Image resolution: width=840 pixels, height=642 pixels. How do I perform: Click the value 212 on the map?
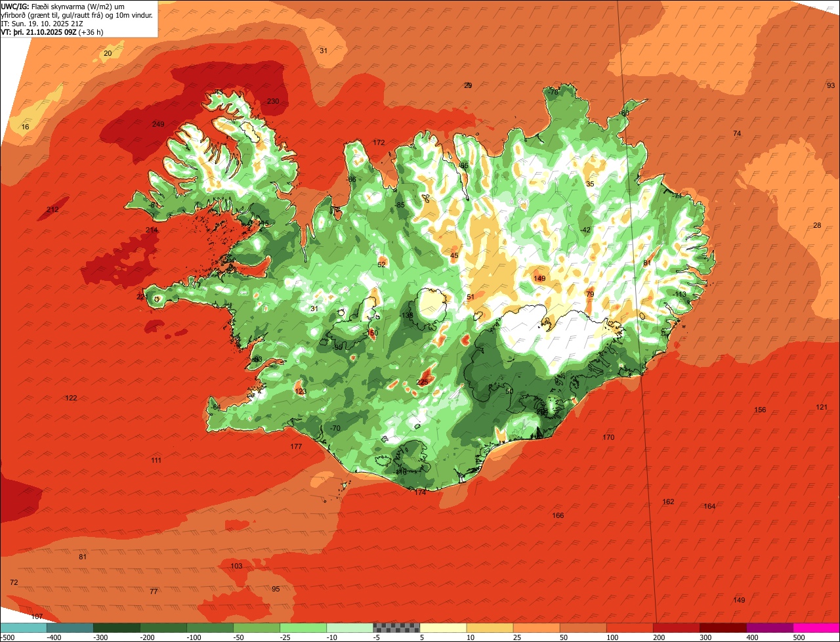[x=52, y=209]
